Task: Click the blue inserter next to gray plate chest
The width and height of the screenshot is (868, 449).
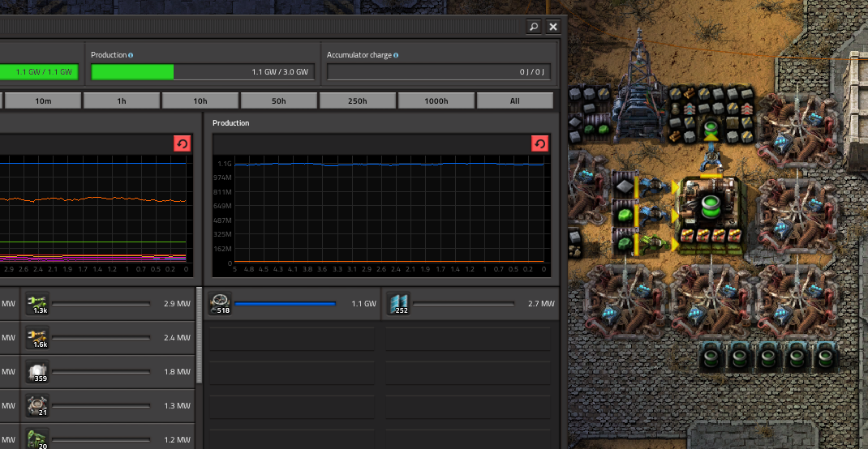Action: 655,186
